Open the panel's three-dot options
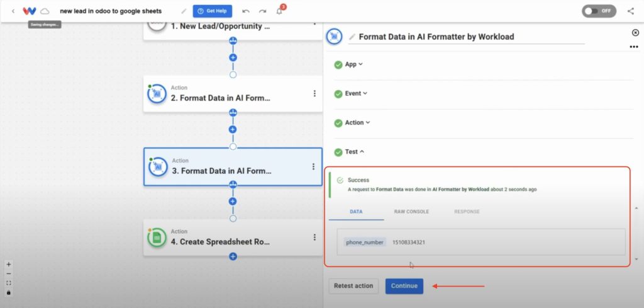This screenshot has width=644, height=308. point(634,47)
